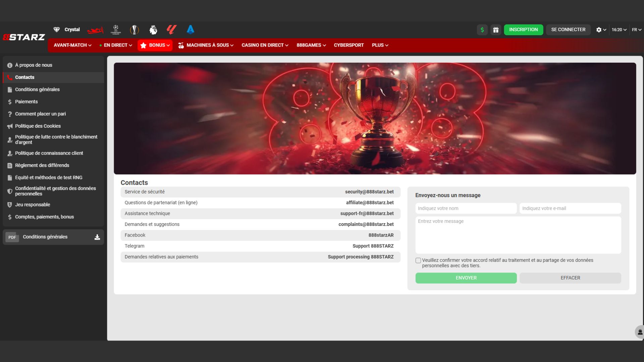
Task: Open the support chat agent icon
Action: coord(640,332)
